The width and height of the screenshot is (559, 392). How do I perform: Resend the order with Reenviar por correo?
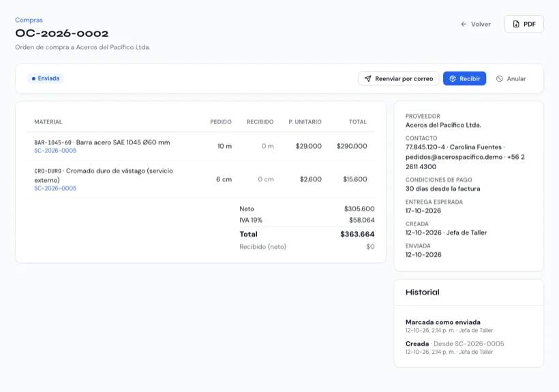click(x=404, y=79)
